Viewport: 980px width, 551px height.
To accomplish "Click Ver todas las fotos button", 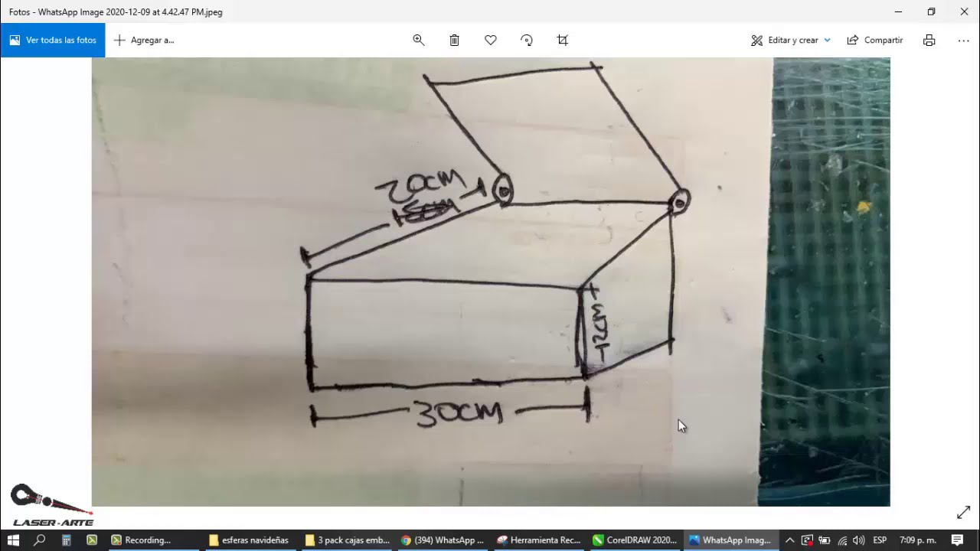I will pos(53,40).
